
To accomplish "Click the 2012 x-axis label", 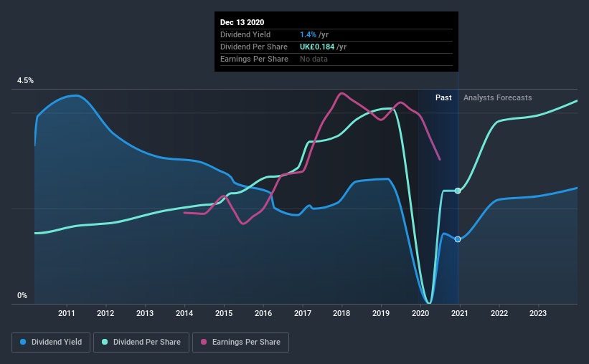I will click(x=105, y=313).
